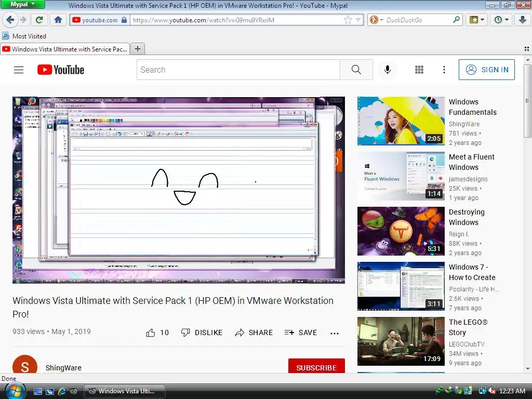The image size is (532, 399).
Task: Click the 12:23 AM taskbar clock
Action: (512, 391)
